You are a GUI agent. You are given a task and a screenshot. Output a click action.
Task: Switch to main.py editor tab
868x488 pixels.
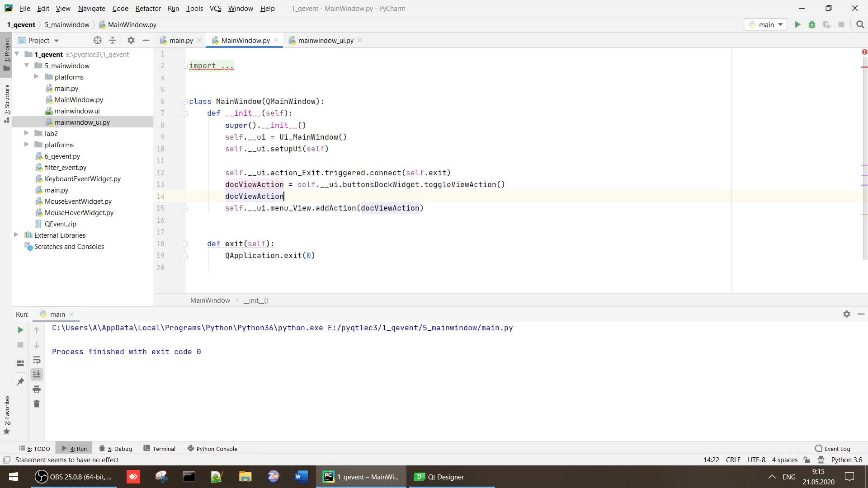(181, 40)
